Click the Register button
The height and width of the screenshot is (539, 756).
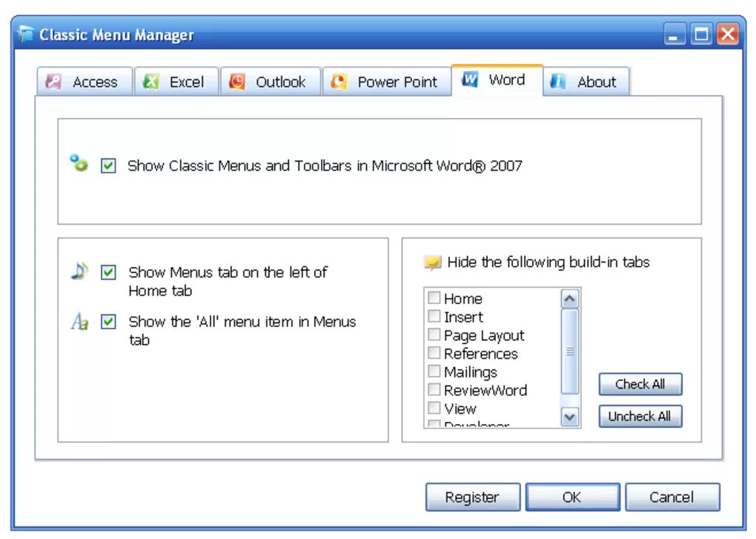pyautogui.click(x=473, y=497)
